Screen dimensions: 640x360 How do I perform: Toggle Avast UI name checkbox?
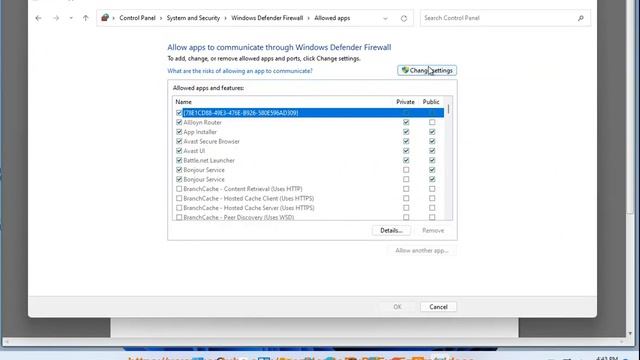click(x=179, y=151)
